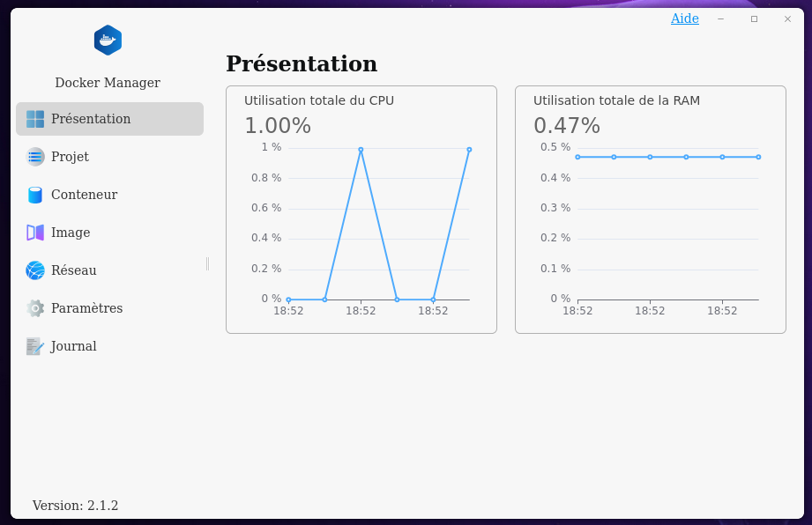Show the Journal log view
Screen dimensions: 812x525
pyautogui.click(x=74, y=346)
